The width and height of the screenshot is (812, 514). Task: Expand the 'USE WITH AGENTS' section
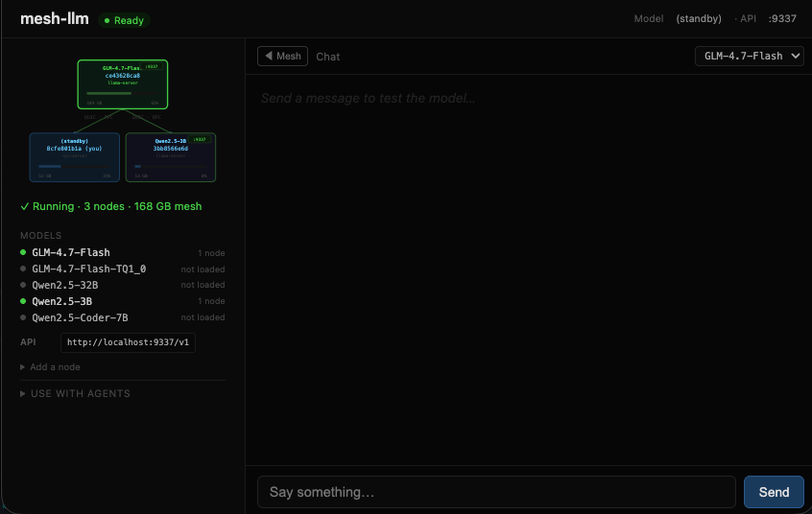[80, 394]
